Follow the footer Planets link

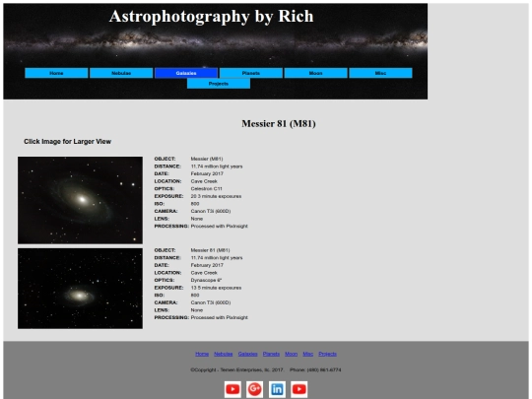tap(271, 354)
